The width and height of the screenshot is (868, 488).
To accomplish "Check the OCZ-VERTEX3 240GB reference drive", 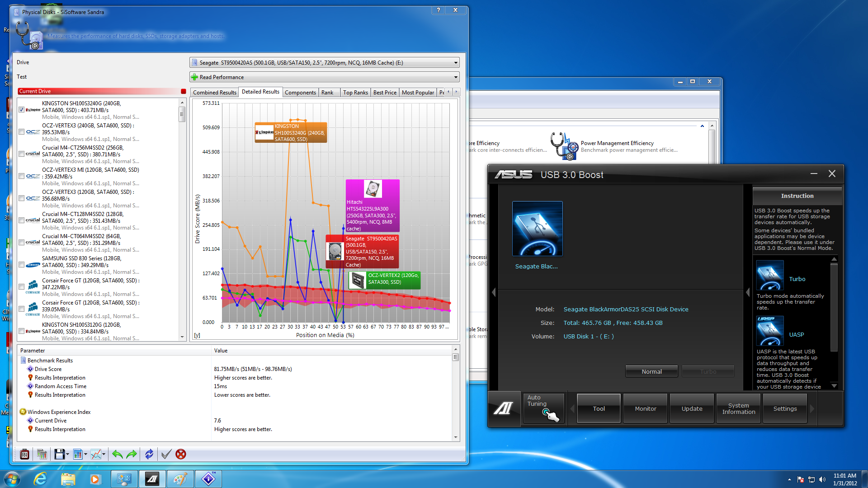I will [x=21, y=132].
